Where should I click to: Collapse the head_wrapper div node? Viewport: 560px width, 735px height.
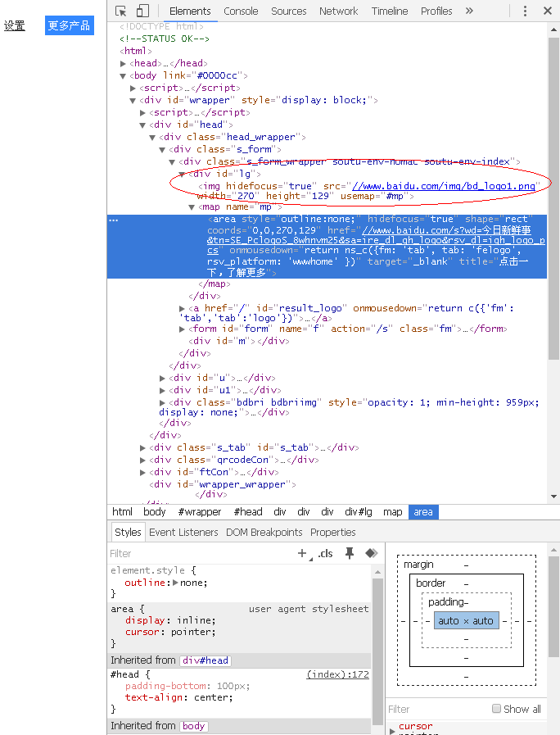[152, 138]
